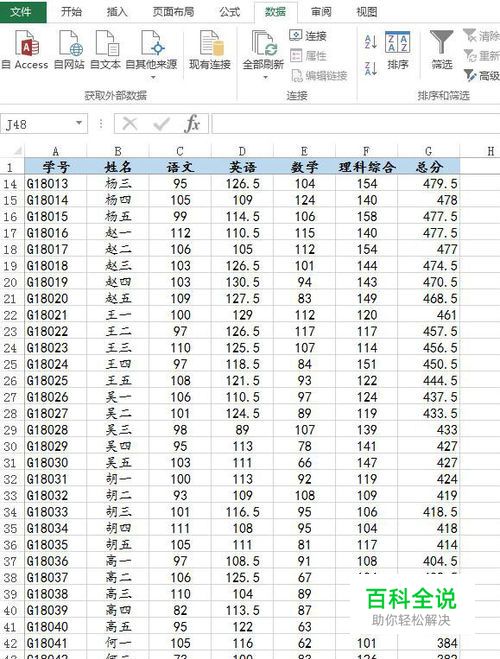500x659 pixels.
Task: Click the 理科综合 header cell
Action: coord(366,167)
